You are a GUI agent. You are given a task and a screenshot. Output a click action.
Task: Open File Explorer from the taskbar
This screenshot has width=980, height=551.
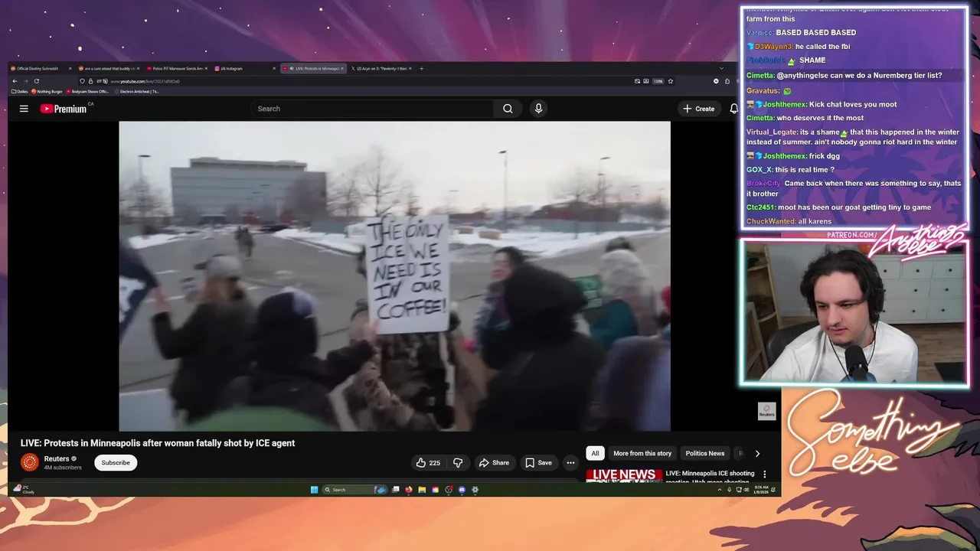tap(422, 490)
